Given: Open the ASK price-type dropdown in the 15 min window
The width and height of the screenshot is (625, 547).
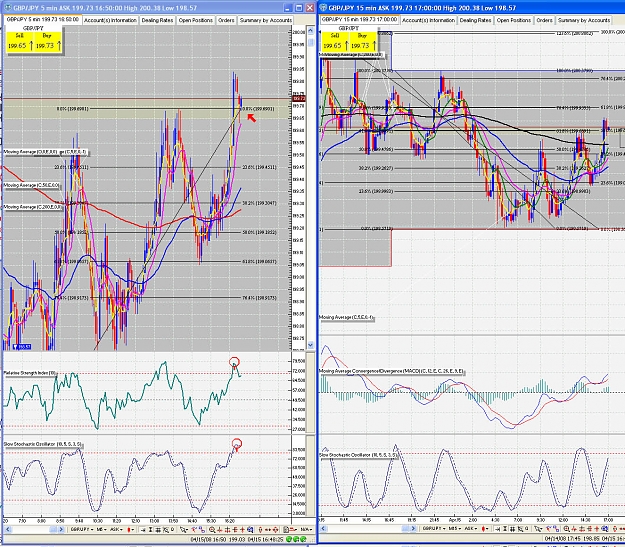Looking at the screenshot, I should pos(471,529).
